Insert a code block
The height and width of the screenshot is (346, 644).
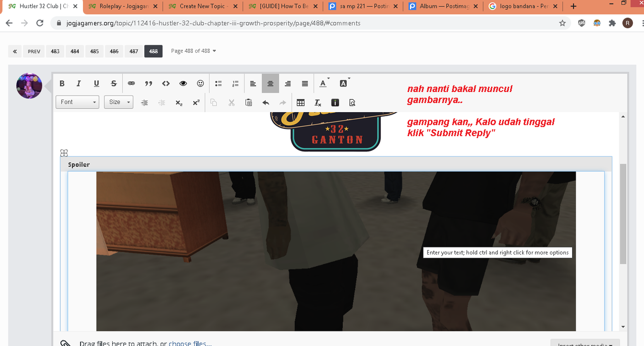(166, 83)
